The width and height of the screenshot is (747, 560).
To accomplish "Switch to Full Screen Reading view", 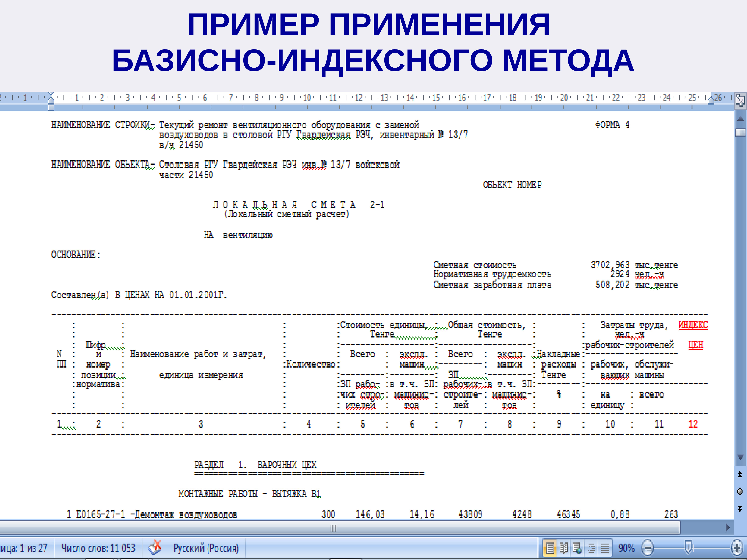I will (x=564, y=548).
